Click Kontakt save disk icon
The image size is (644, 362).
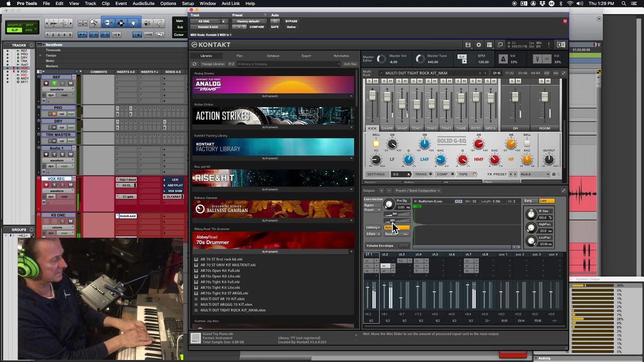click(468, 45)
